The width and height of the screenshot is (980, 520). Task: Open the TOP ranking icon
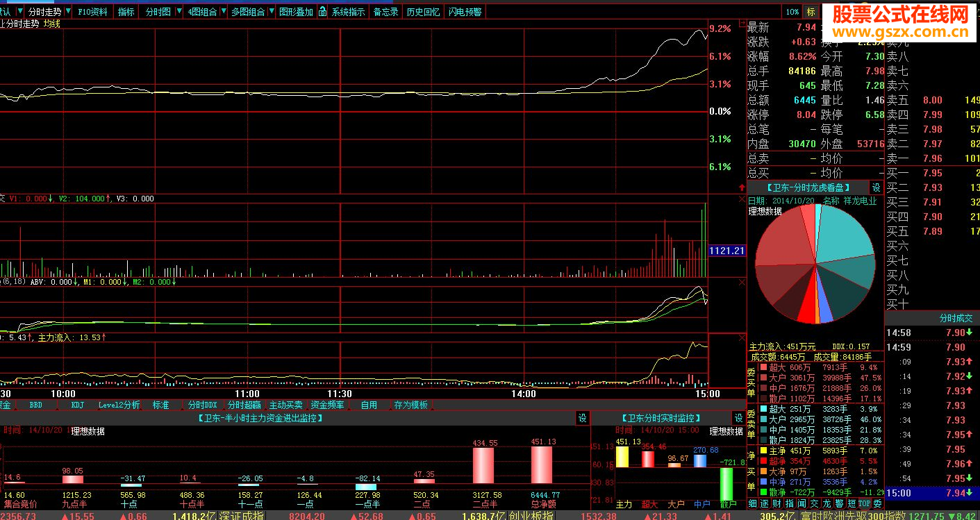[x=865, y=503]
